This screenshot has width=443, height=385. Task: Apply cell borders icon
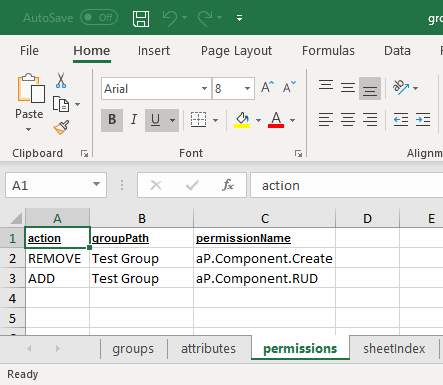[x=198, y=120]
